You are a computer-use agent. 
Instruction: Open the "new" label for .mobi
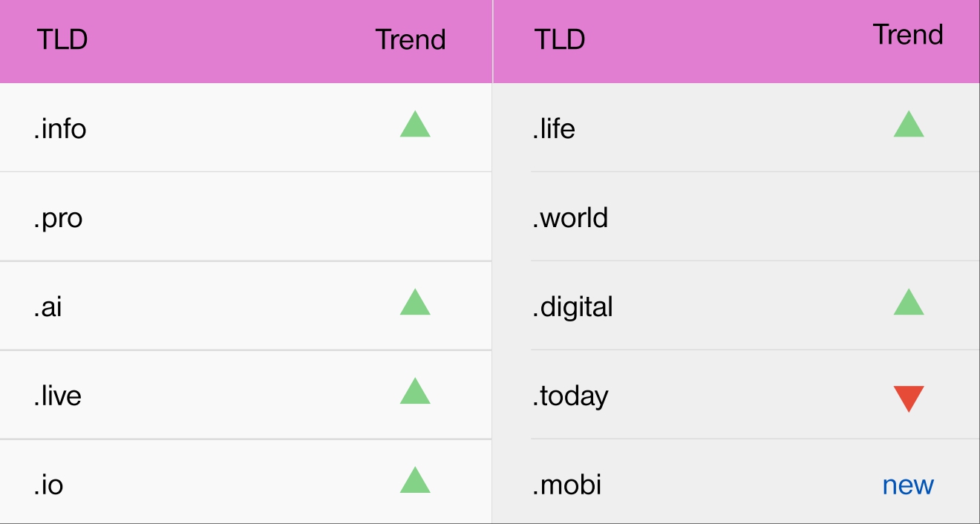(x=908, y=485)
